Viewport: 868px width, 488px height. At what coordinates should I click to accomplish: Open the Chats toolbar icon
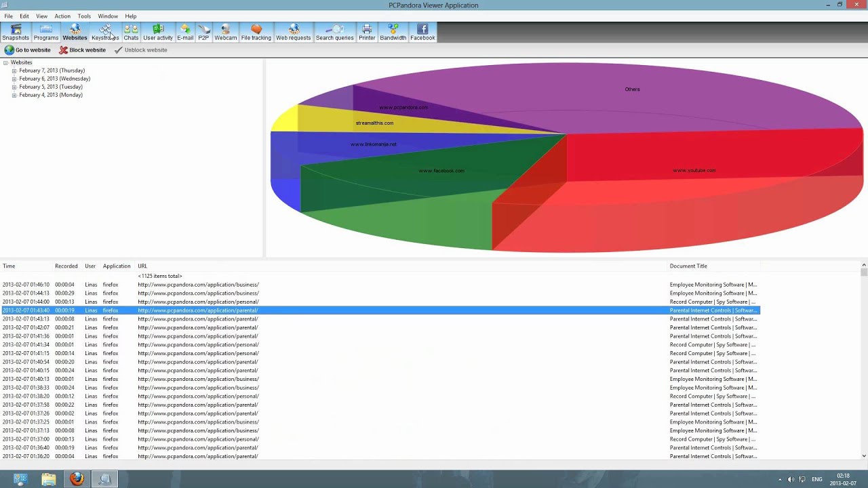pos(131,32)
